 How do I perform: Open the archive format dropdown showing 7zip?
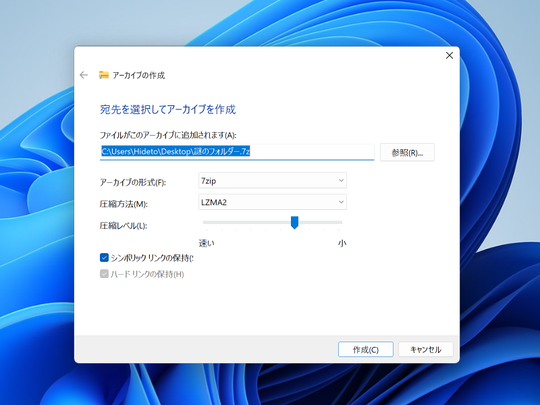[x=272, y=180]
